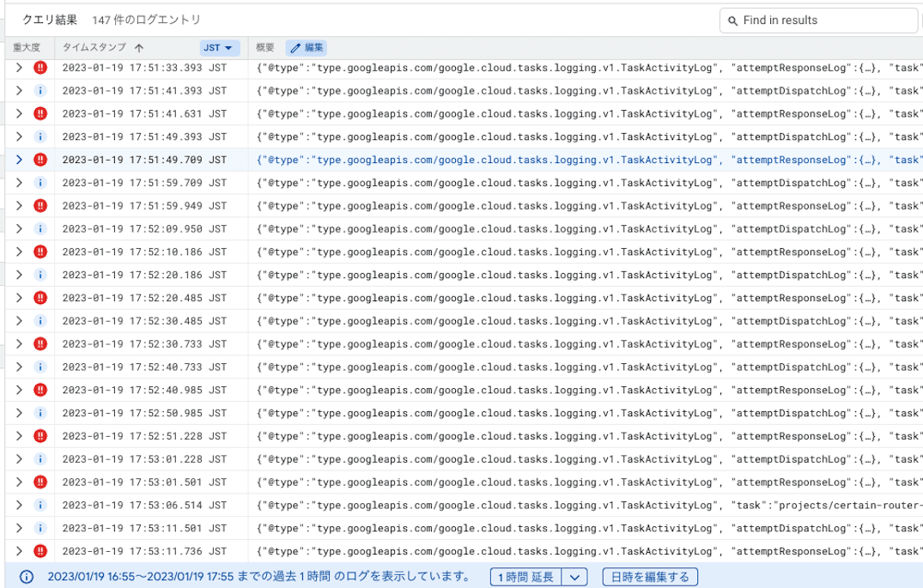This screenshot has width=923, height=588.
Task: Click the timestamp 2023-01-19 17:51:59.949 JST
Action: point(145,206)
